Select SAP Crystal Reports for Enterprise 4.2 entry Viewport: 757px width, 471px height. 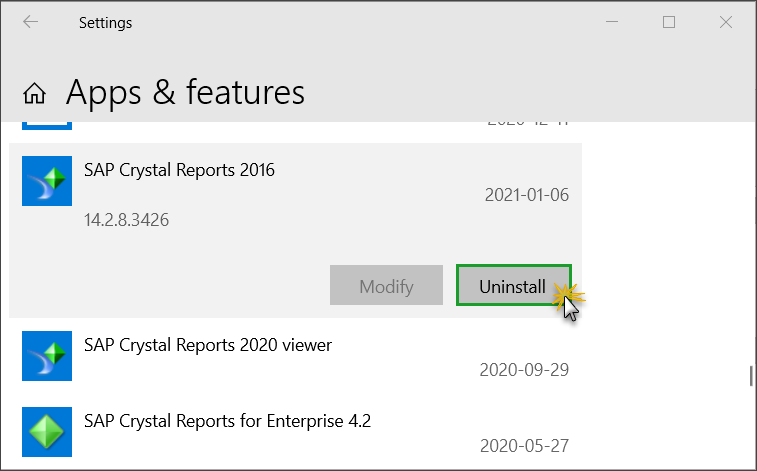pyautogui.click(x=295, y=432)
